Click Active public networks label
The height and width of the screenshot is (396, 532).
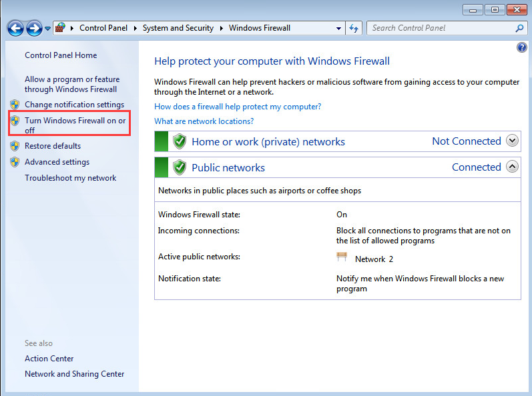point(199,257)
